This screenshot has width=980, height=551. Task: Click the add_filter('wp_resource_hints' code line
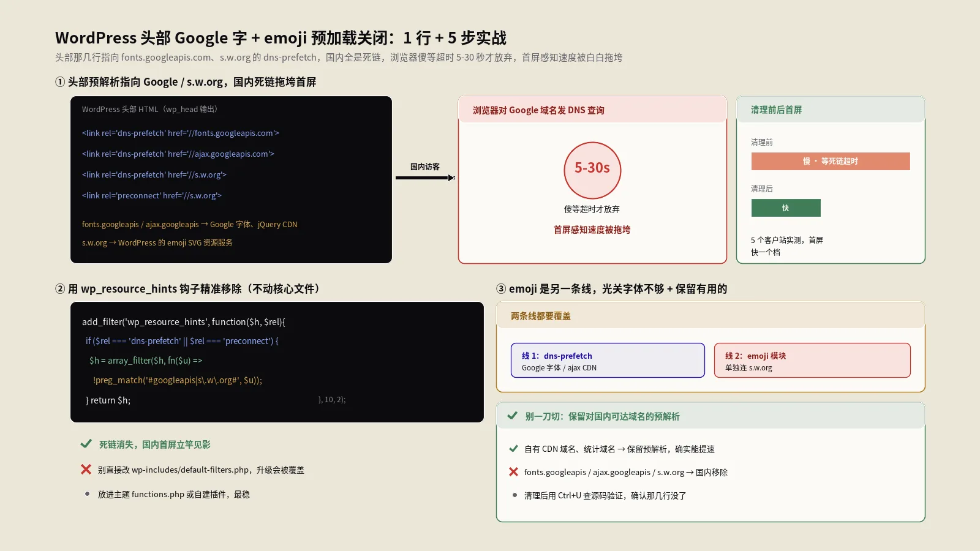tap(184, 321)
